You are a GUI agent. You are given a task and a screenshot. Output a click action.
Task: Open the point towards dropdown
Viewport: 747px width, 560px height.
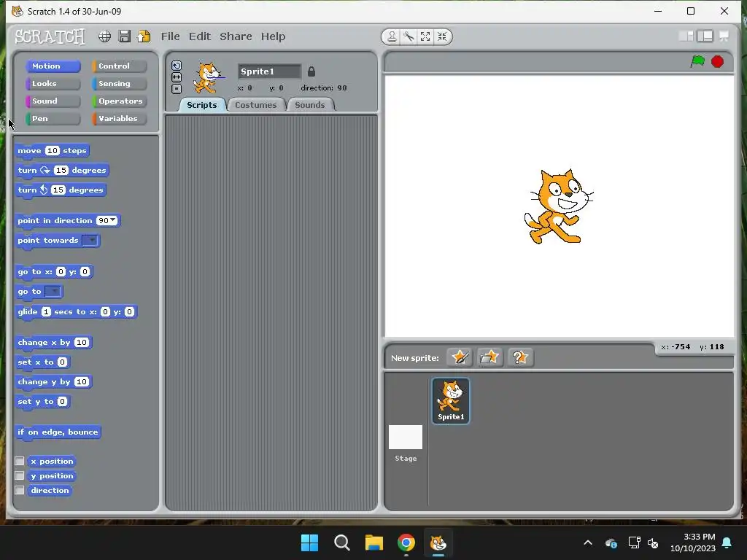[90, 241]
